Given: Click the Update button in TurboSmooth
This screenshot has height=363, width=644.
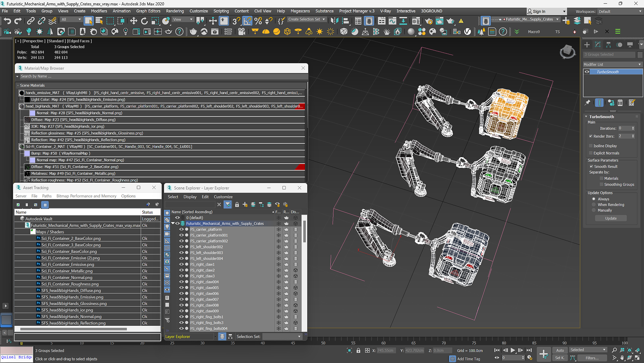Looking at the screenshot, I should click(x=611, y=218).
